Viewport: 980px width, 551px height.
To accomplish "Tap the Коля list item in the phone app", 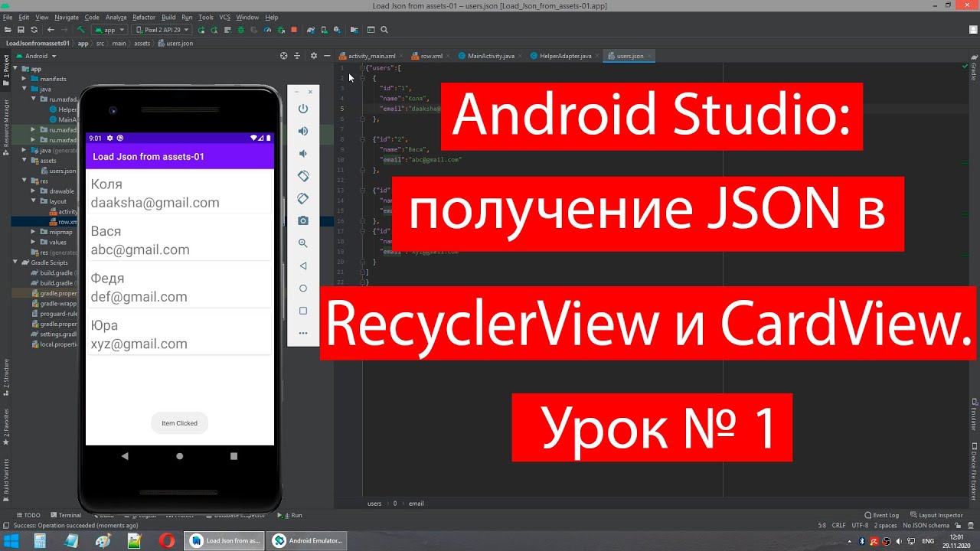I will (180, 193).
